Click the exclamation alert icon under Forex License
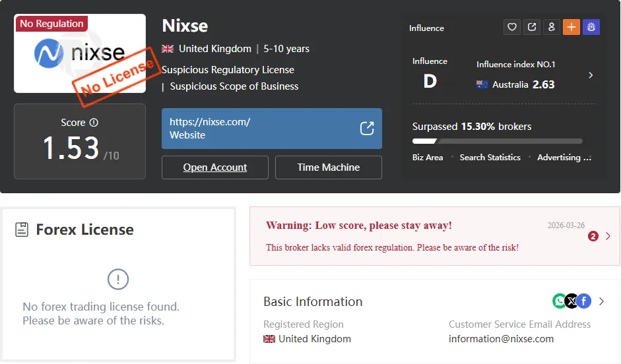Screen dimensions: 621x364 (118, 280)
